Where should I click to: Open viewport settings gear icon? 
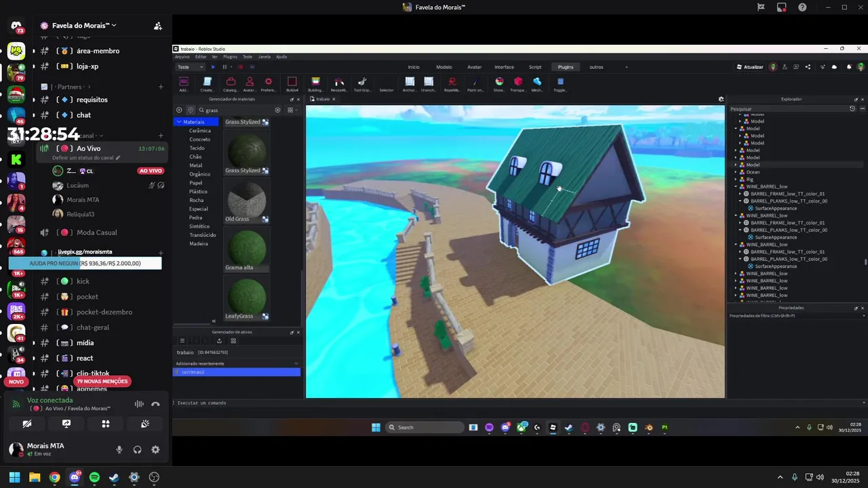tap(721, 99)
